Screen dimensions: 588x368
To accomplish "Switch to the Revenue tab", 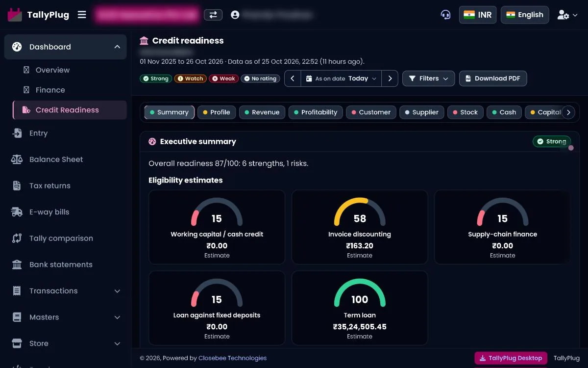I will 262,112.
